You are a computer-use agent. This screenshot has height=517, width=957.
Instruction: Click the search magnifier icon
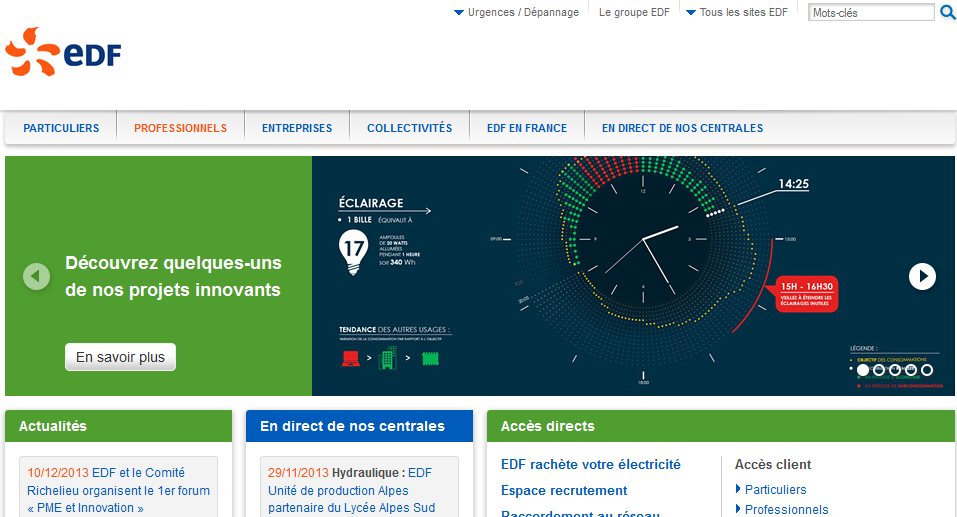(x=947, y=12)
